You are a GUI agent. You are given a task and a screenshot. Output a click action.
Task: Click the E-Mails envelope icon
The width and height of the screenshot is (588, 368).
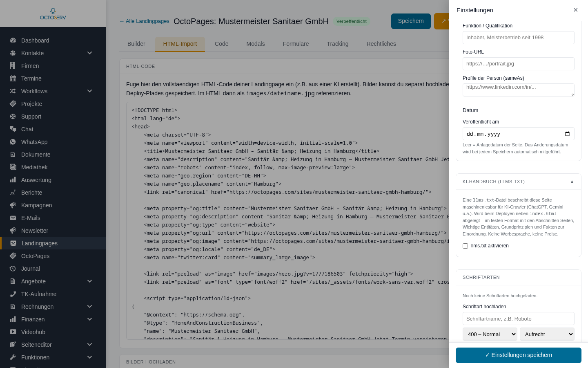tap(13, 218)
